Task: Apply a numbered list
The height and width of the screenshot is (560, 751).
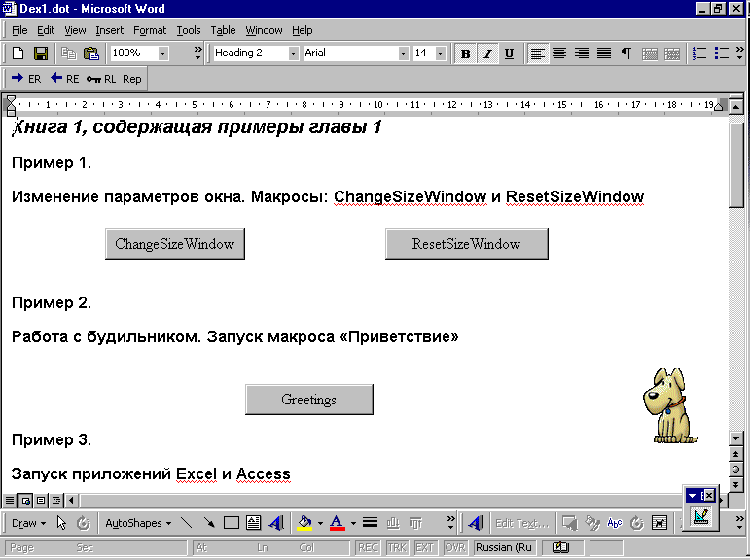Action: [x=698, y=53]
